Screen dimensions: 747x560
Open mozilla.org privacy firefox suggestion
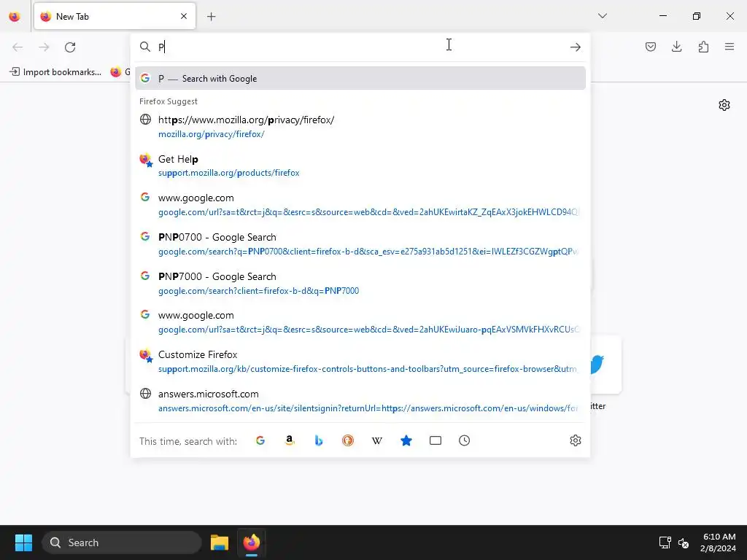360,127
